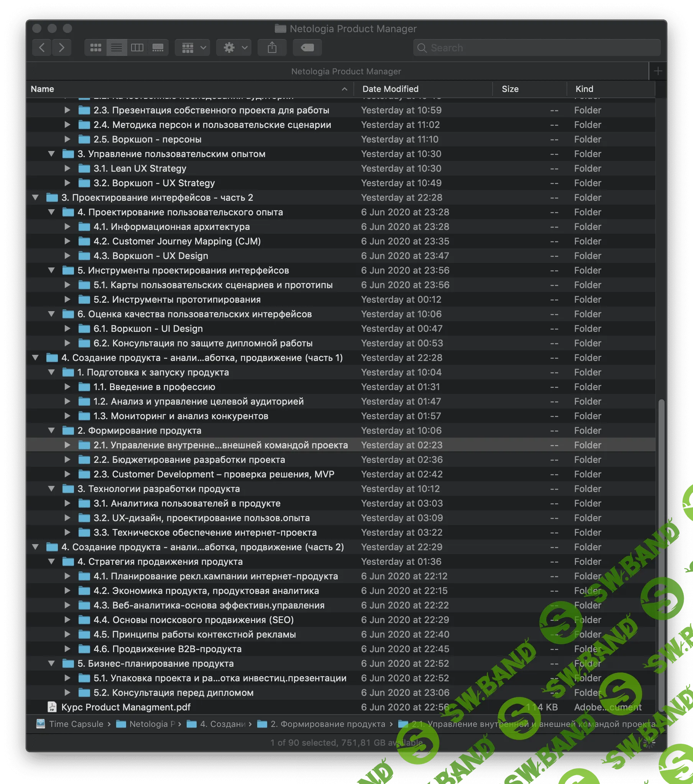Sort by Date Modified column header

[x=390, y=89]
